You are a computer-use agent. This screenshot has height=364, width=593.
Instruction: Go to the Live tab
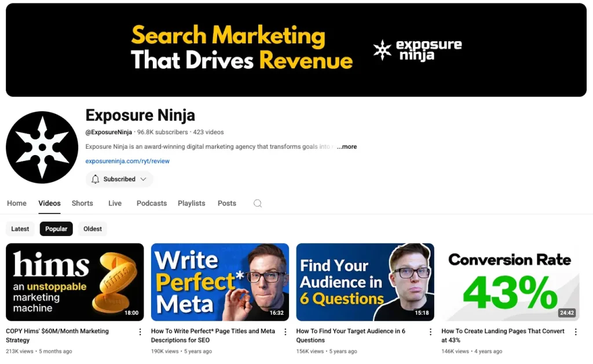(115, 203)
